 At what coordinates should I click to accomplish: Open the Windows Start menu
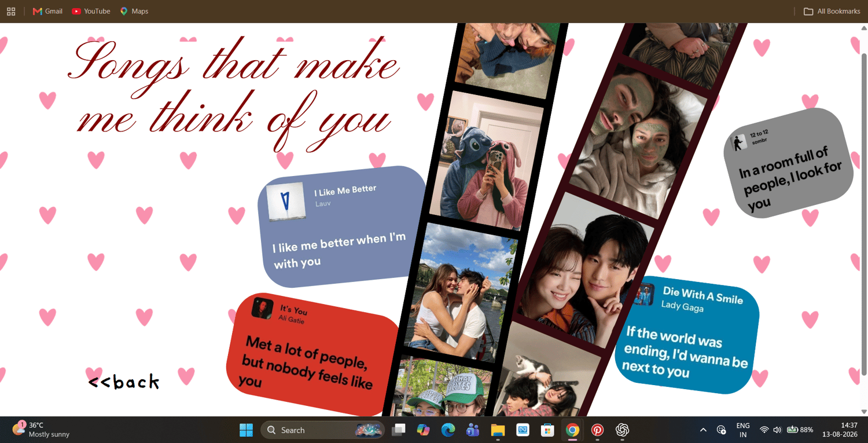(x=246, y=430)
